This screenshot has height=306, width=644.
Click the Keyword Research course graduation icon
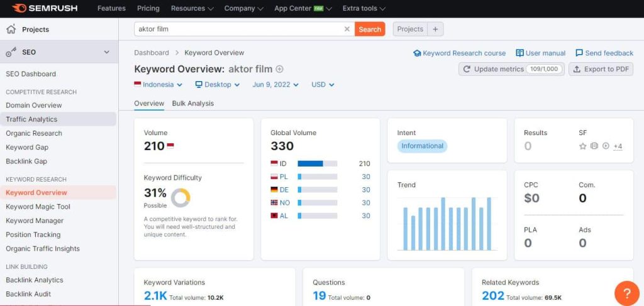pyautogui.click(x=418, y=53)
